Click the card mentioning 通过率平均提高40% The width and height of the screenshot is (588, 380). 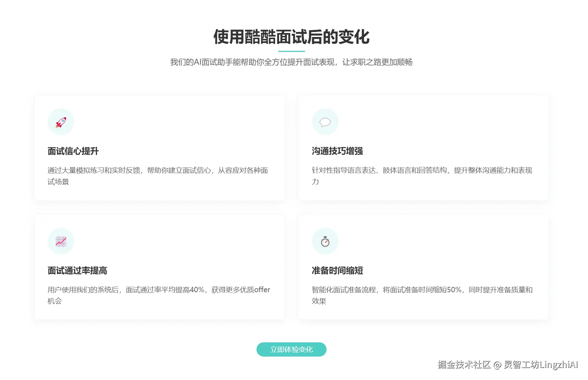[x=159, y=295]
